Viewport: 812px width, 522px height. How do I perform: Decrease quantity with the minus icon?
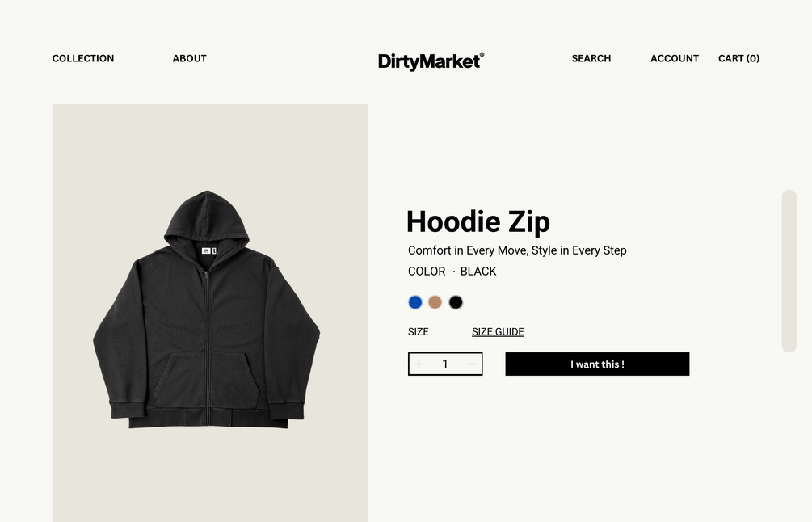[471, 364]
